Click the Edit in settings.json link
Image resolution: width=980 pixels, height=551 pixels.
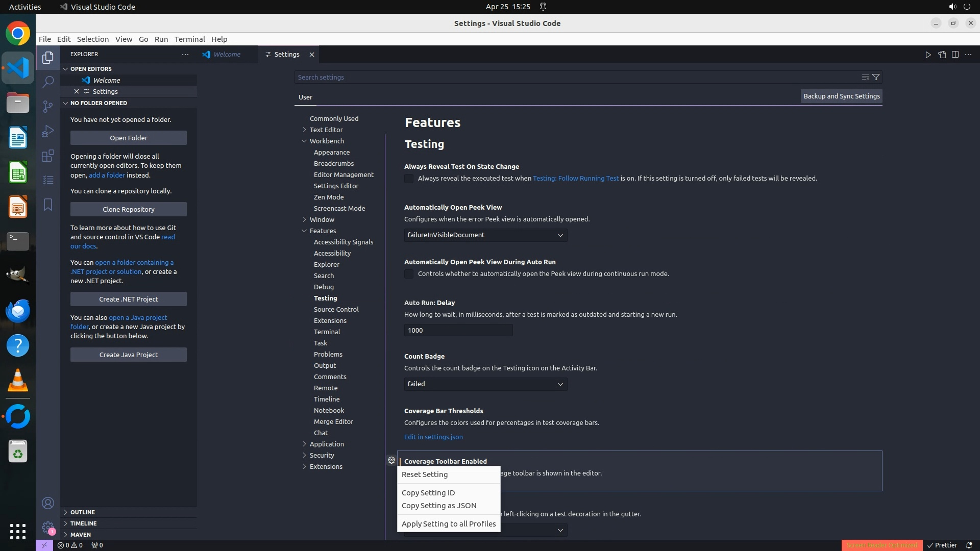tap(433, 437)
